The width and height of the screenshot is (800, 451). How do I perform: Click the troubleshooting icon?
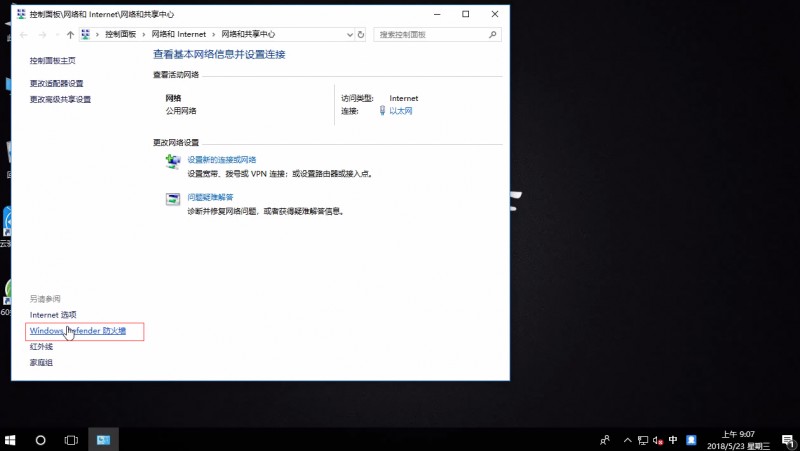(173, 199)
